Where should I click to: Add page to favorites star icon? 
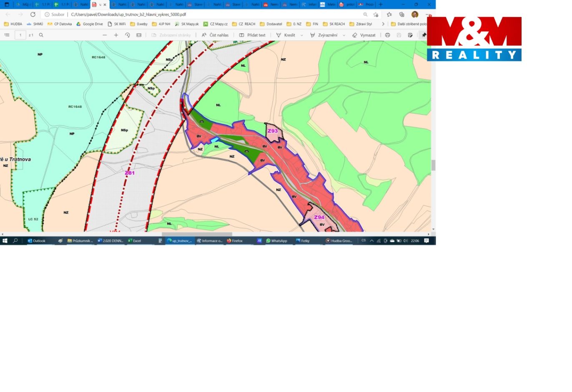tap(376, 14)
